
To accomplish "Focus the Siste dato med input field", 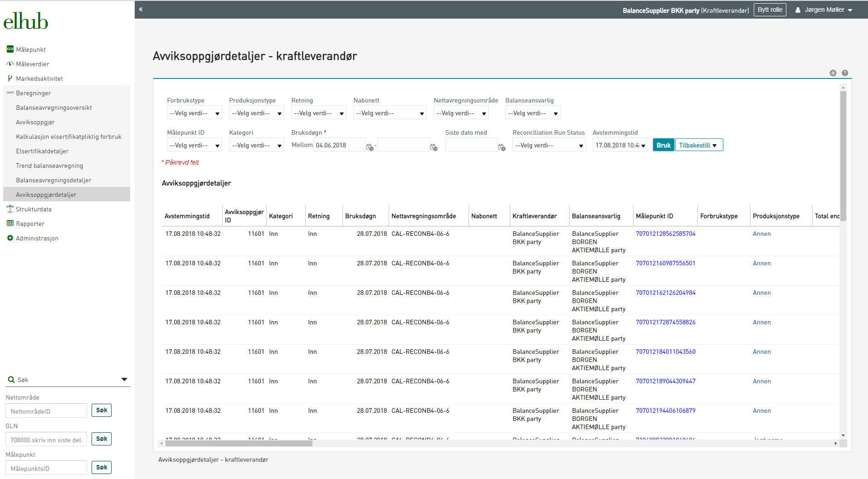I will [x=472, y=145].
